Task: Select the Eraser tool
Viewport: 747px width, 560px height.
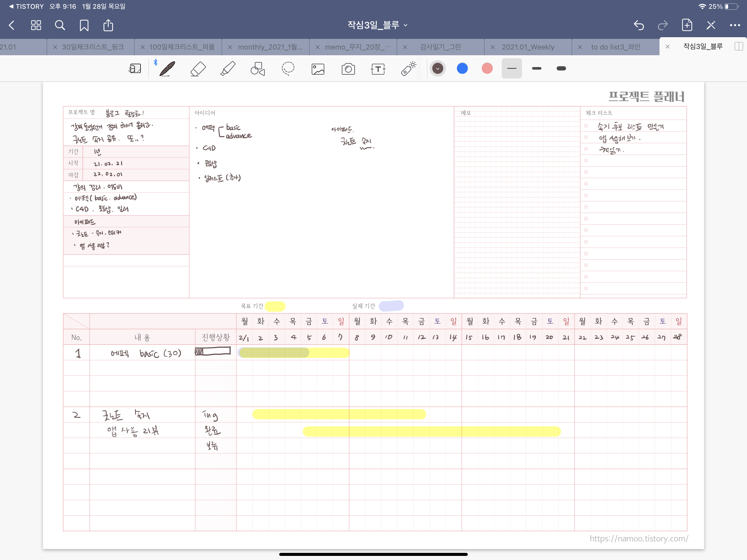Action: pos(198,69)
